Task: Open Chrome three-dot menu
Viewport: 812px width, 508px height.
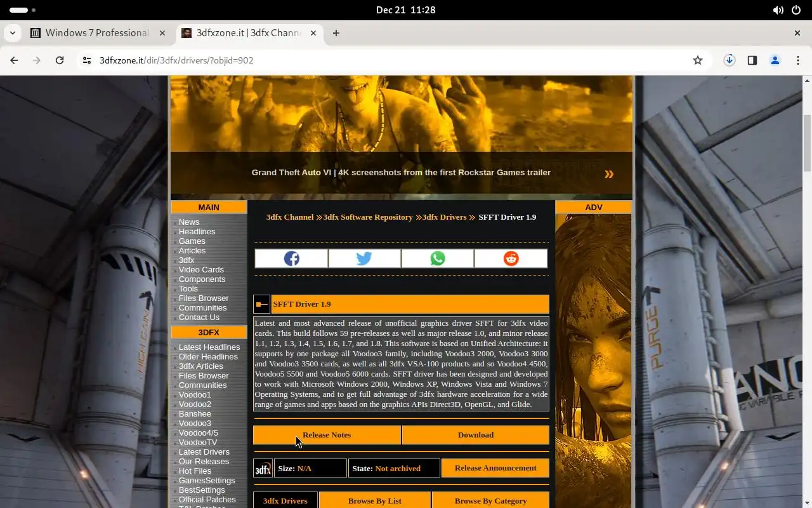Action: [798, 60]
